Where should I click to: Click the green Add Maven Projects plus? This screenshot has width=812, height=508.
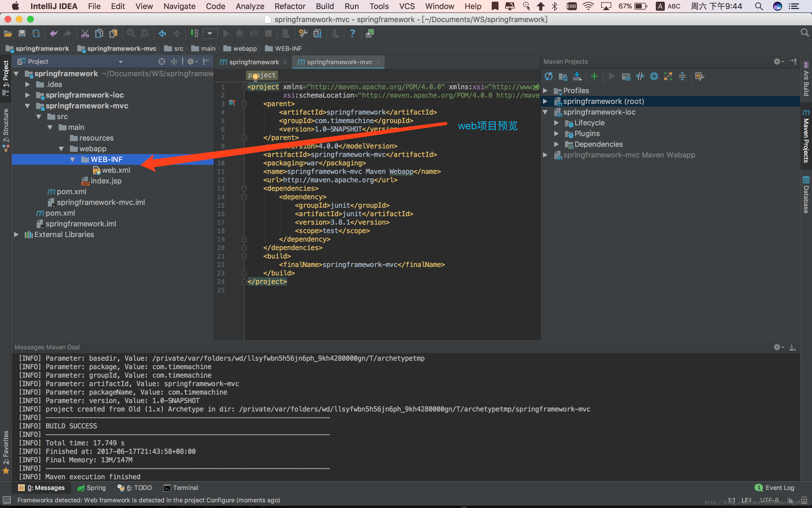click(x=594, y=76)
